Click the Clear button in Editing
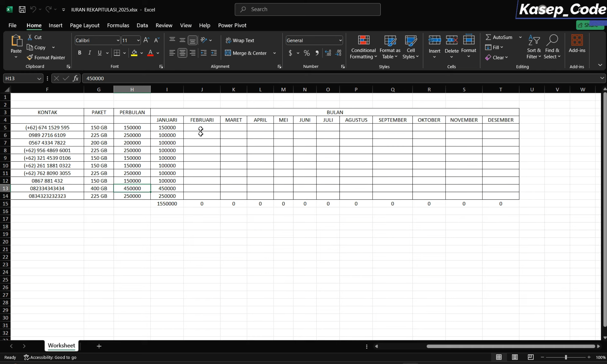This screenshot has width=607, height=364. (496, 57)
